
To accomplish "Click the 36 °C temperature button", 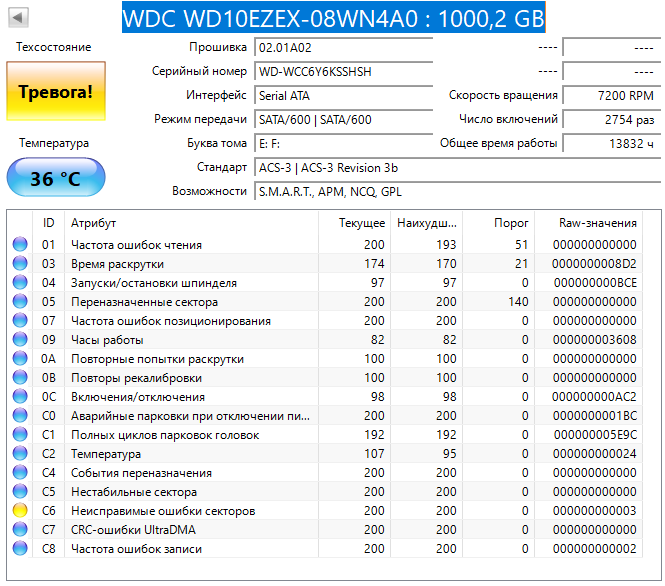I will click(x=56, y=178).
